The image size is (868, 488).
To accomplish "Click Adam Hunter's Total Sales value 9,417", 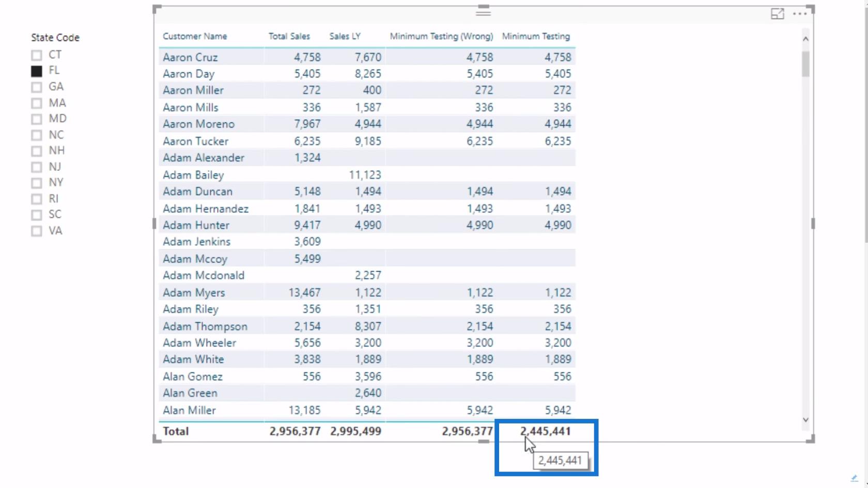I will pos(307,225).
